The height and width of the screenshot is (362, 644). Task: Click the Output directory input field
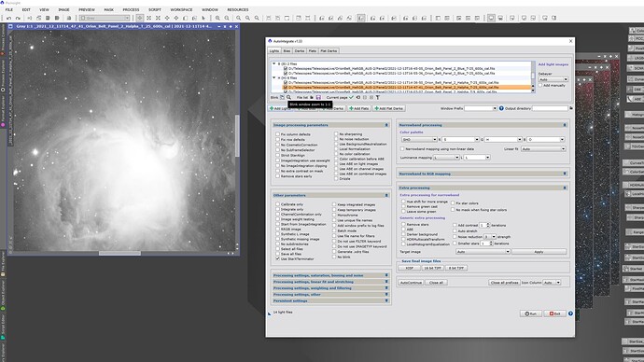[550, 108]
